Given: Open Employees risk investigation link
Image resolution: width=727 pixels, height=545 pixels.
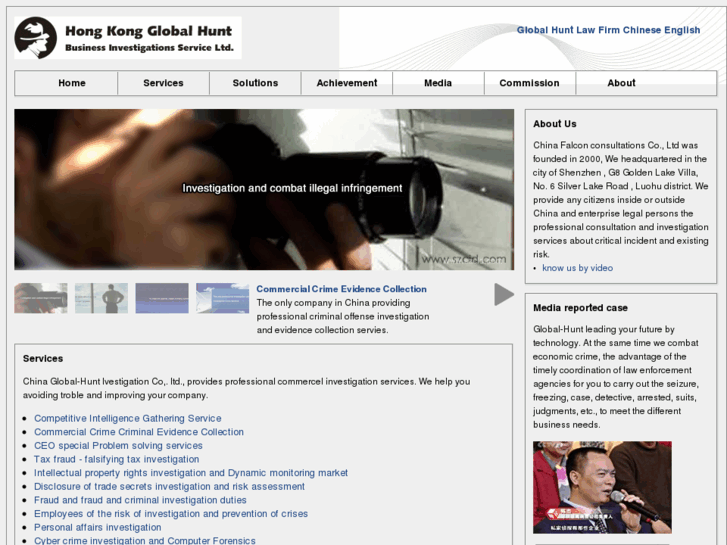Looking at the screenshot, I should pos(171,514).
